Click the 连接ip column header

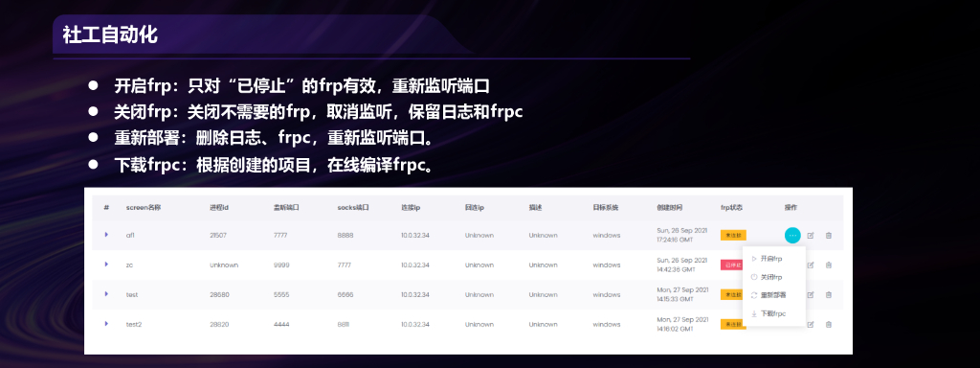point(411,207)
